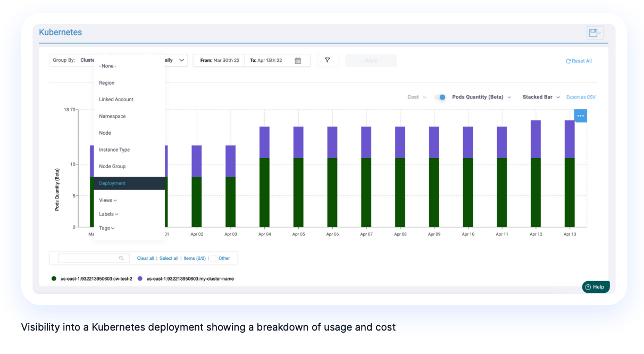
Task: Open the Help widget
Action: point(596,287)
